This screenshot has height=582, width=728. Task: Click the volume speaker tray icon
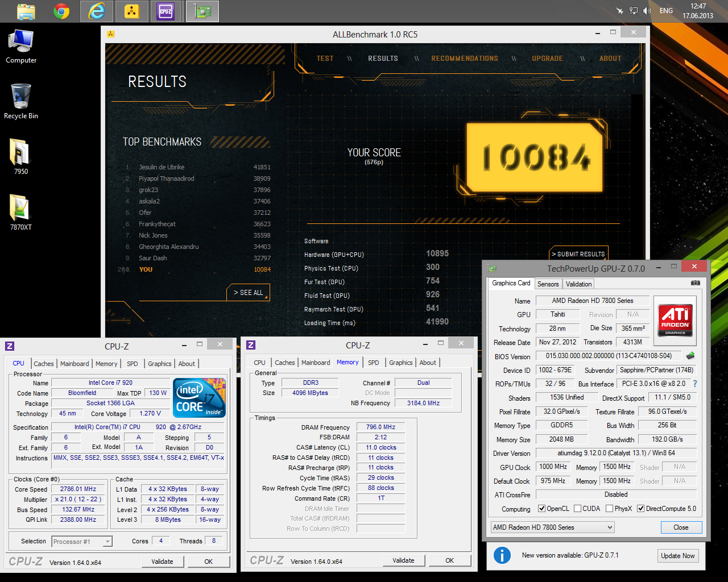(x=647, y=11)
